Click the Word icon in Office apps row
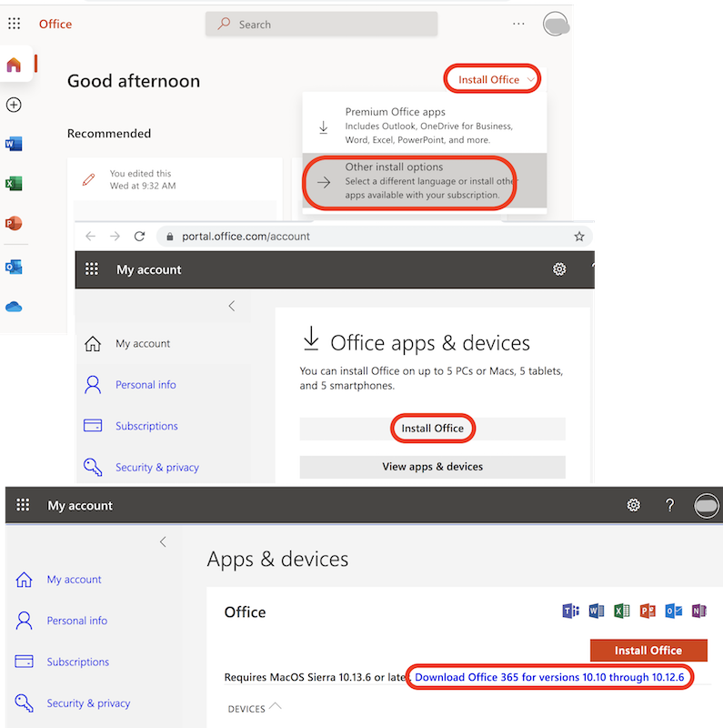The image size is (723, 728). coord(597,611)
